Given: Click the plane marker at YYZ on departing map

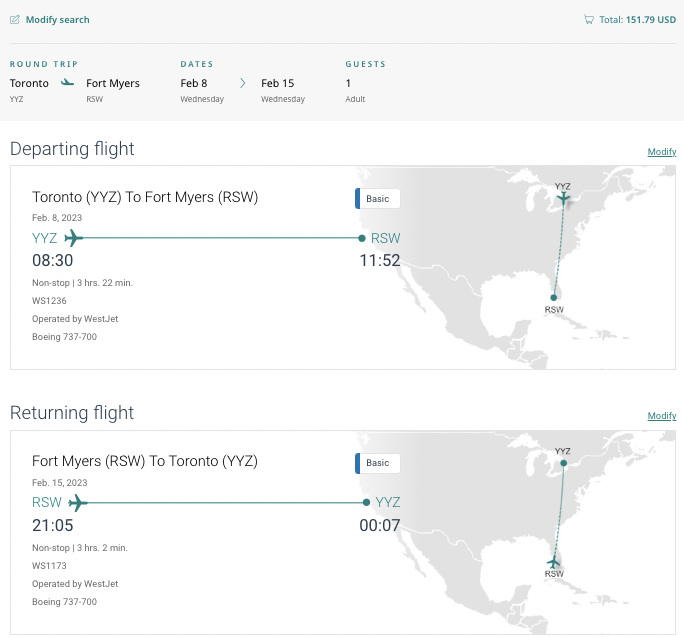Looking at the screenshot, I should (x=564, y=199).
